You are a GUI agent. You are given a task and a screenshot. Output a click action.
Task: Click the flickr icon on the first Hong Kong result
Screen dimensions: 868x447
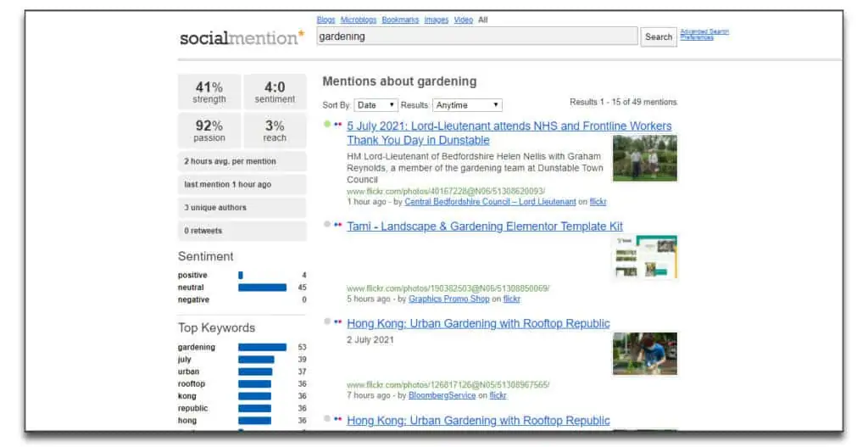(337, 321)
